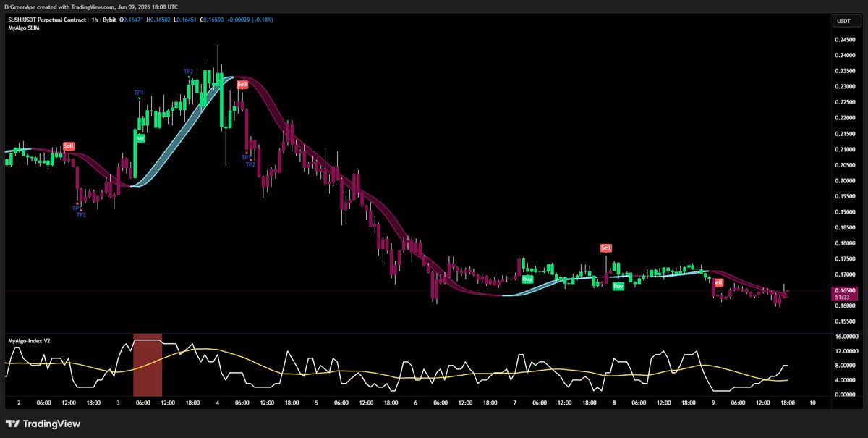Viewport: 868px width, 438px height.
Task: Click the Sell signal label dated June 2
Action: click(x=69, y=146)
